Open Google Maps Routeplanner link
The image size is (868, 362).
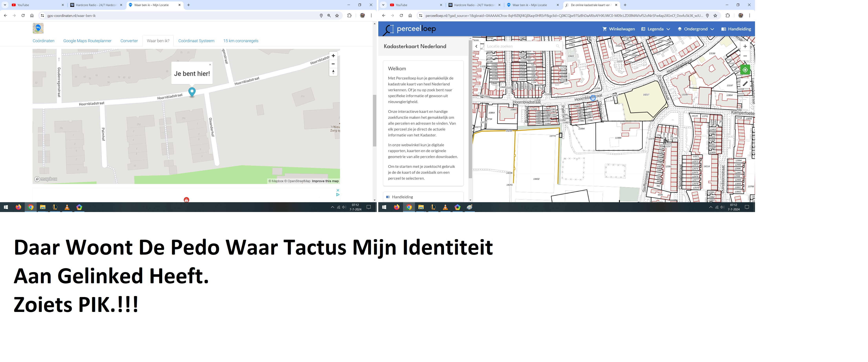pos(87,41)
